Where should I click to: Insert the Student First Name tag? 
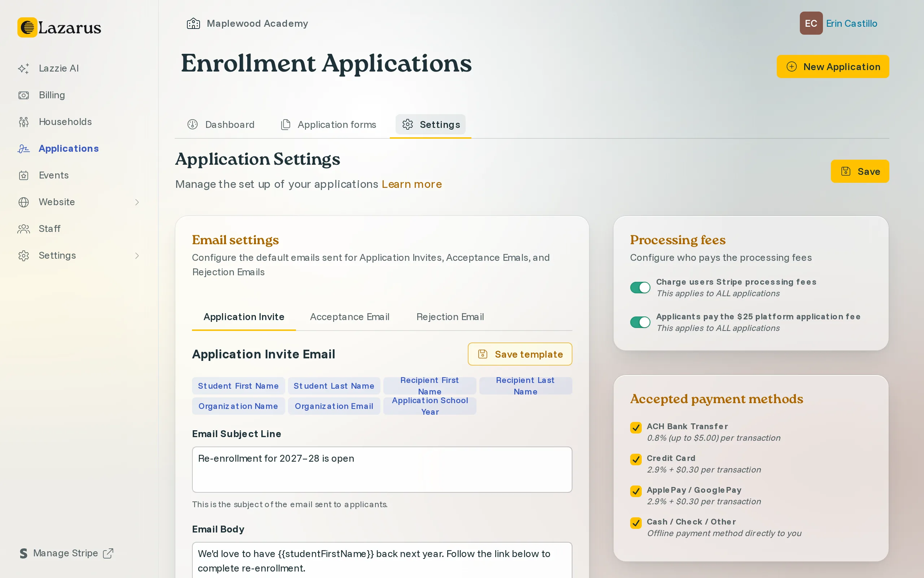point(238,386)
